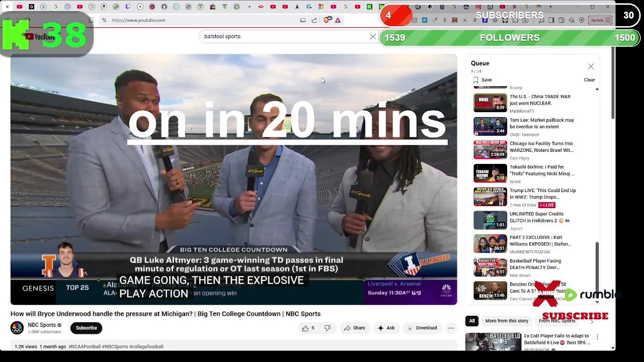Viewport: 644px width, 362px height.
Task: Open the Brave Rewards triangle icon
Action: (338, 20)
